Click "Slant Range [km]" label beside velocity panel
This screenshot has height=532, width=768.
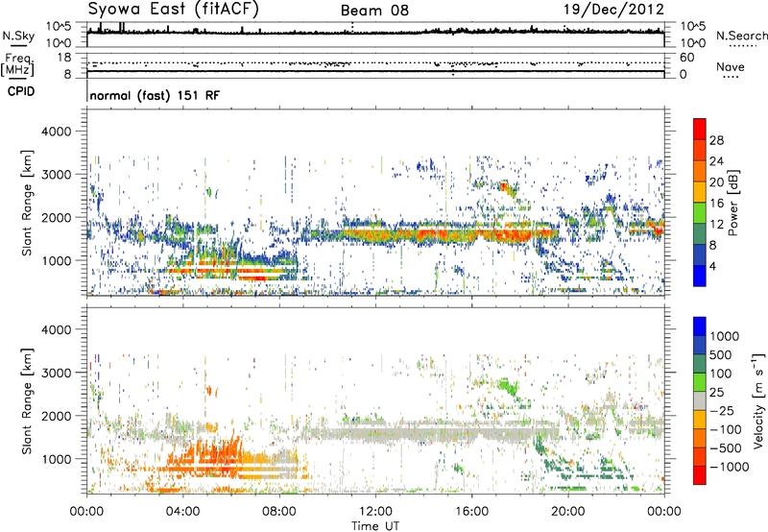click(27, 401)
